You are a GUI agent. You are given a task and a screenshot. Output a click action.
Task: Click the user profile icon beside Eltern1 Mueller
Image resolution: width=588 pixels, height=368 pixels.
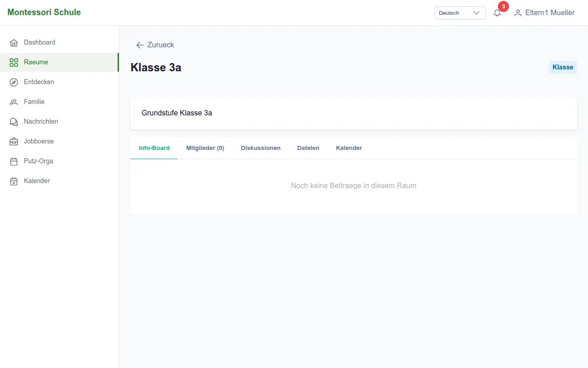518,13
